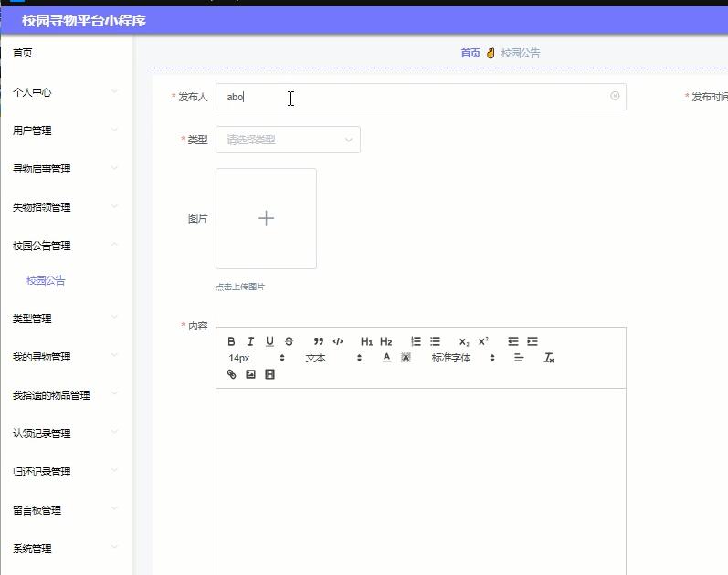
Task: Insert a code block
Action: [338, 341]
